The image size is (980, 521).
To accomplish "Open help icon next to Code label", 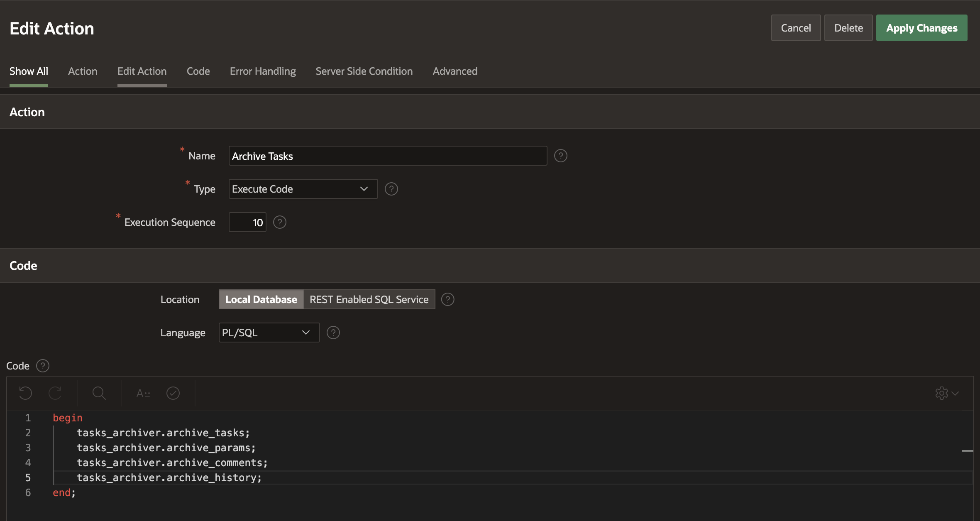I will click(43, 366).
